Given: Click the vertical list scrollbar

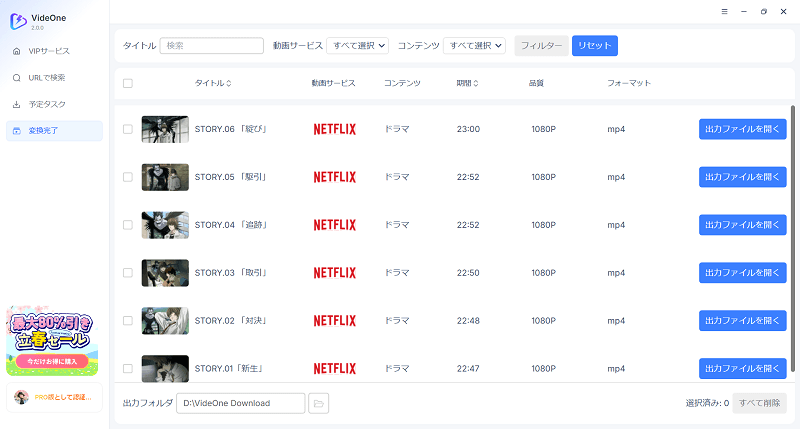Looking at the screenshot, I should coord(792,238).
